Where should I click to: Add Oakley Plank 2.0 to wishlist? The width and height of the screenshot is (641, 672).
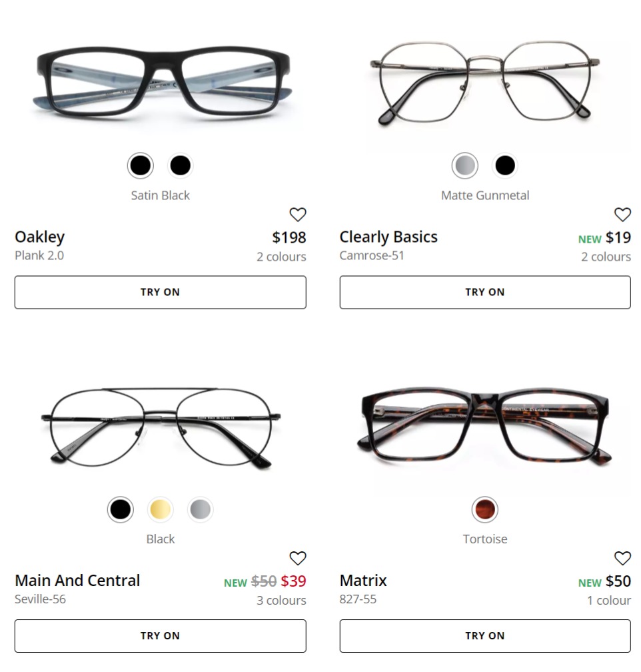tap(297, 214)
